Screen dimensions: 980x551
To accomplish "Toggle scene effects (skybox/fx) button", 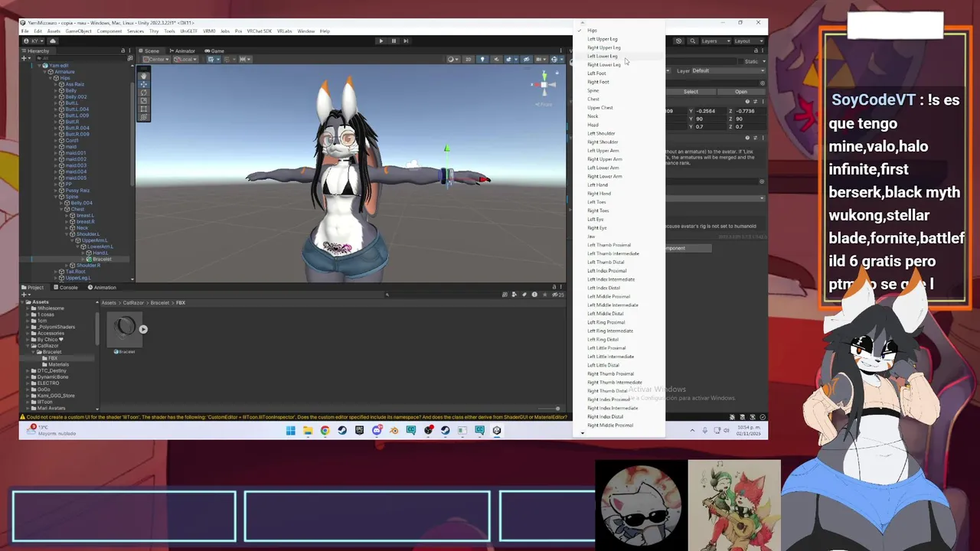I will 510,59.
